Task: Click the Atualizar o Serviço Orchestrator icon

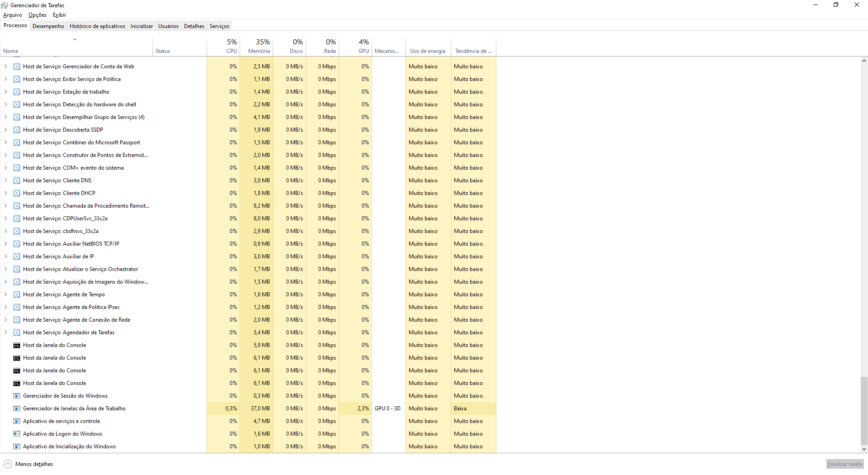Action: (17, 269)
